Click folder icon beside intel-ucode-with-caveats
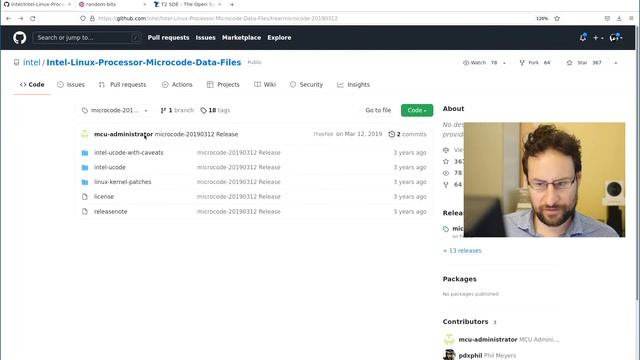Image resolution: width=640 pixels, height=360 pixels. (x=85, y=153)
